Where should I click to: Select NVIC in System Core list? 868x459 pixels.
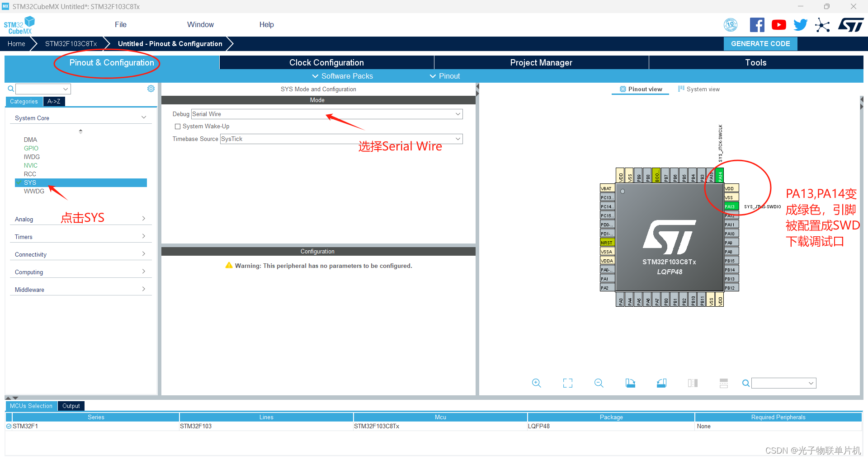(31, 165)
